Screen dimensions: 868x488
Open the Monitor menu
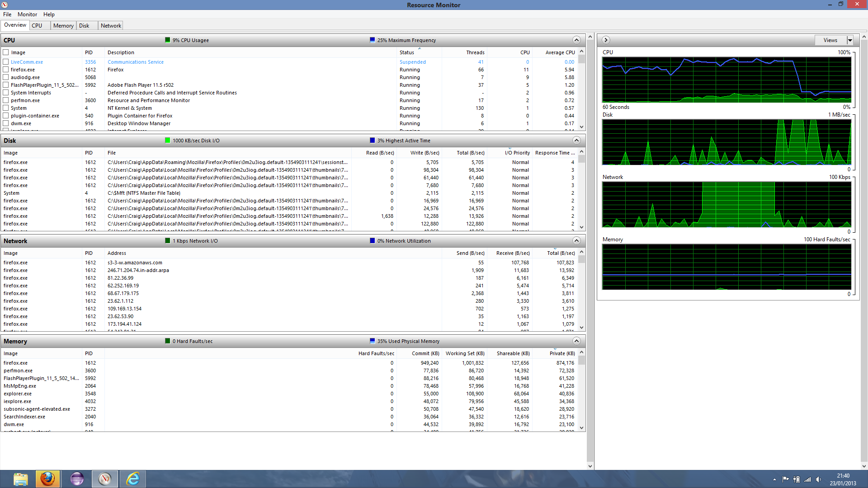pyautogui.click(x=27, y=14)
